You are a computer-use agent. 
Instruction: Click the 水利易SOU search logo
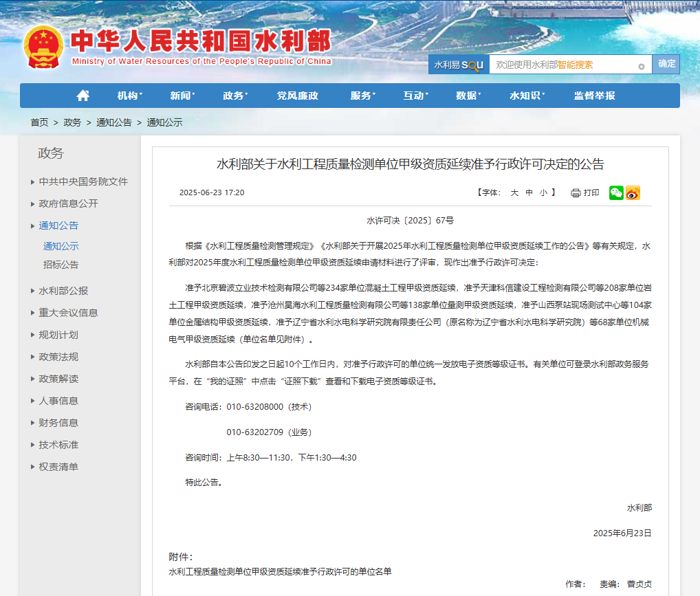(459, 65)
